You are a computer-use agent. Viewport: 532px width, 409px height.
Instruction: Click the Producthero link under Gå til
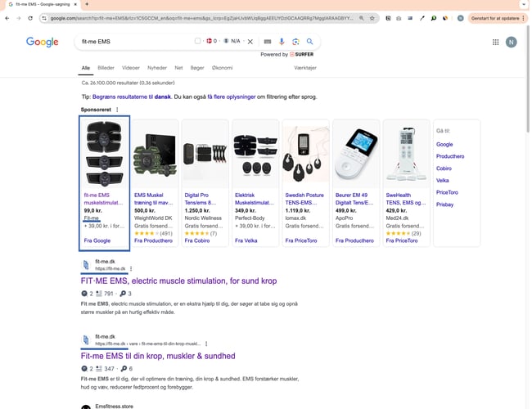click(450, 156)
